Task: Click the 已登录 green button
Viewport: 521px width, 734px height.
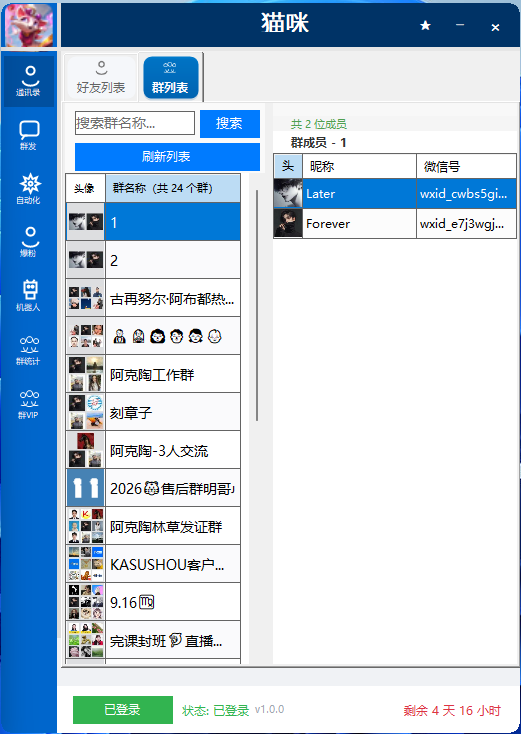Action: (123, 710)
